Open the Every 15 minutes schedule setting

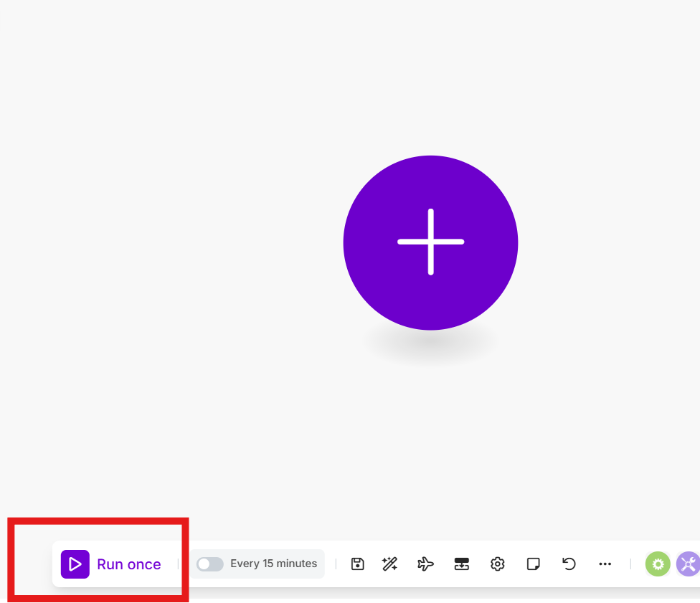click(x=273, y=564)
